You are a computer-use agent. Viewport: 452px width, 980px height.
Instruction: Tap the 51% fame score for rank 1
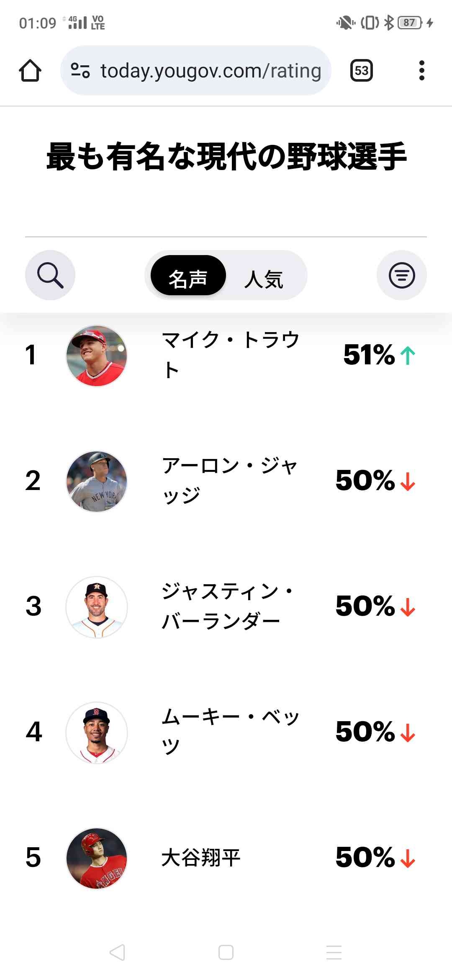pyautogui.click(x=369, y=355)
